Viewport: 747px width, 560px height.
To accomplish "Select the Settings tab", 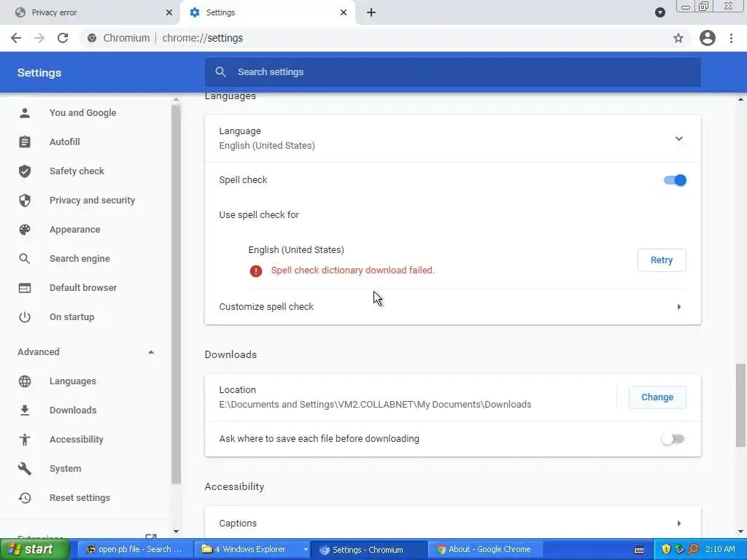I will tap(267, 12).
